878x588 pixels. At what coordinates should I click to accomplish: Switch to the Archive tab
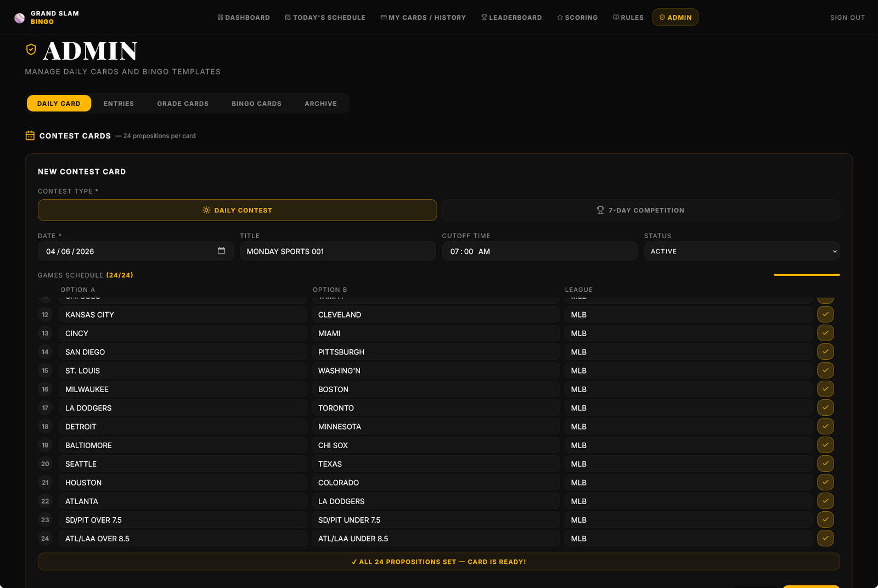pyautogui.click(x=320, y=104)
